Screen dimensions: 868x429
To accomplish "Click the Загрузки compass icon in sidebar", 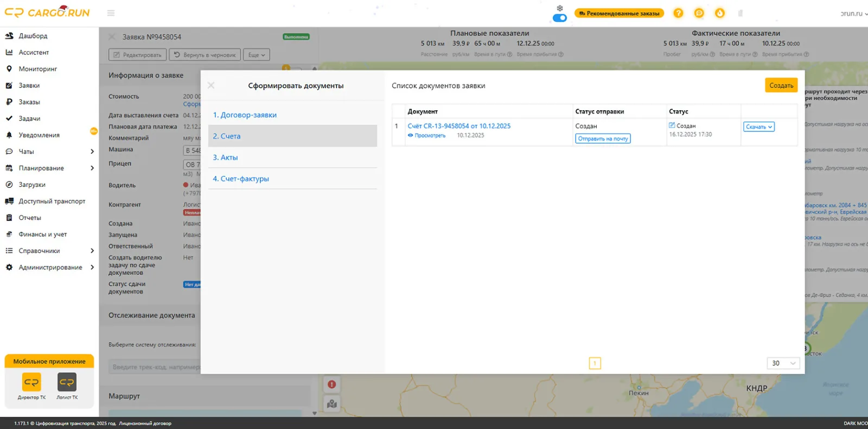I will tap(9, 185).
